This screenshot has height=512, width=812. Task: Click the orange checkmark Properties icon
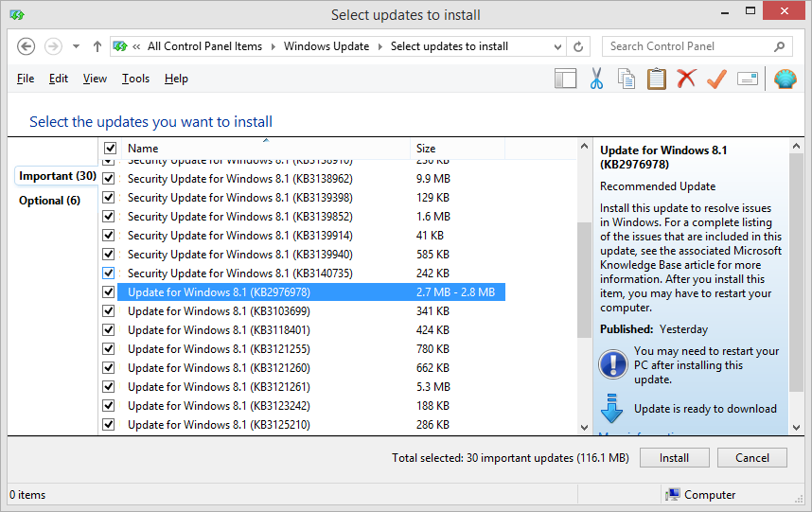[x=716, y=79]
